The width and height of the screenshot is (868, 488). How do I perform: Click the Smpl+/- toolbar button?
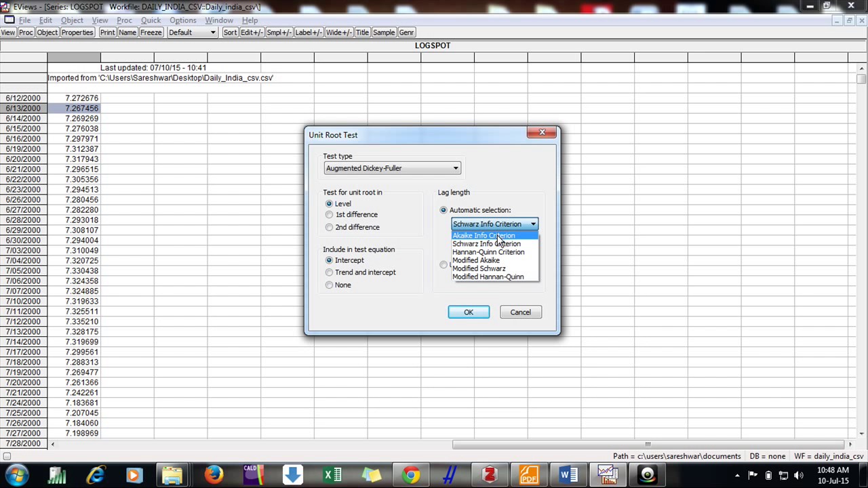279,33
